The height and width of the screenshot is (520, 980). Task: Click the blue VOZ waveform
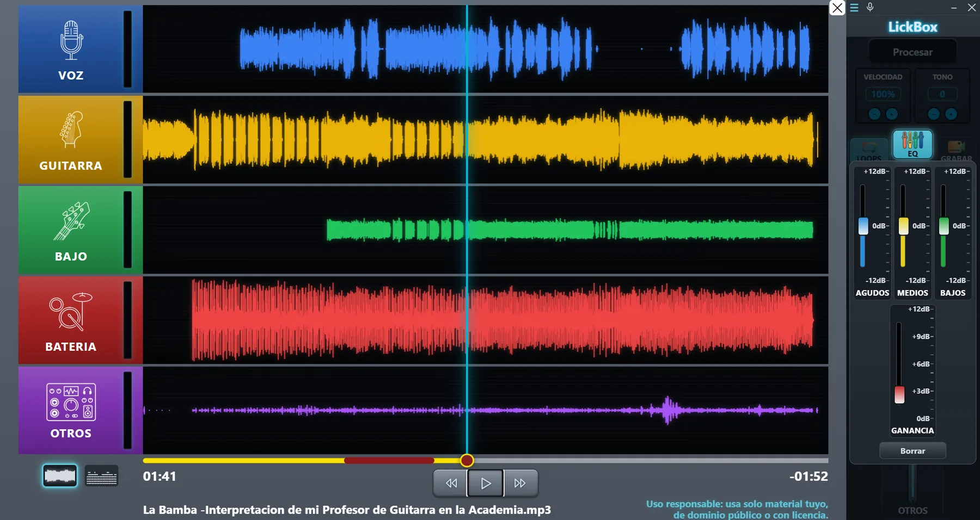point(525,48)
